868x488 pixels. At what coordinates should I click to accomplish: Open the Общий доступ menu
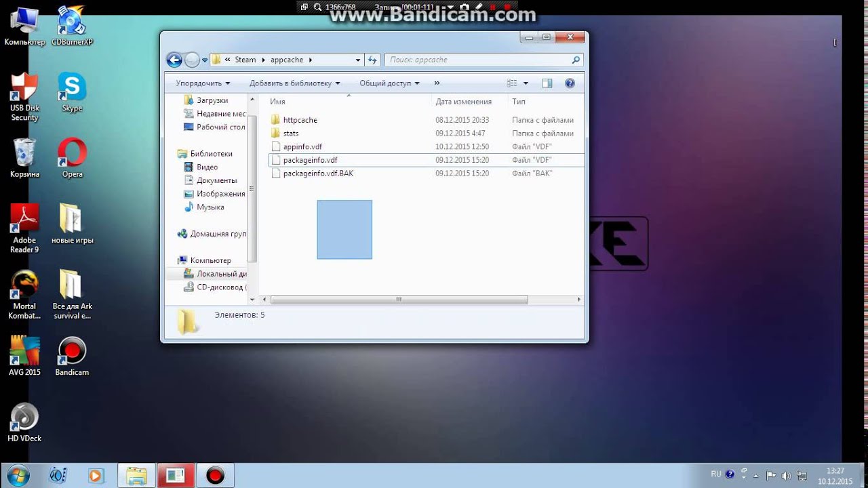click(389, 83)
